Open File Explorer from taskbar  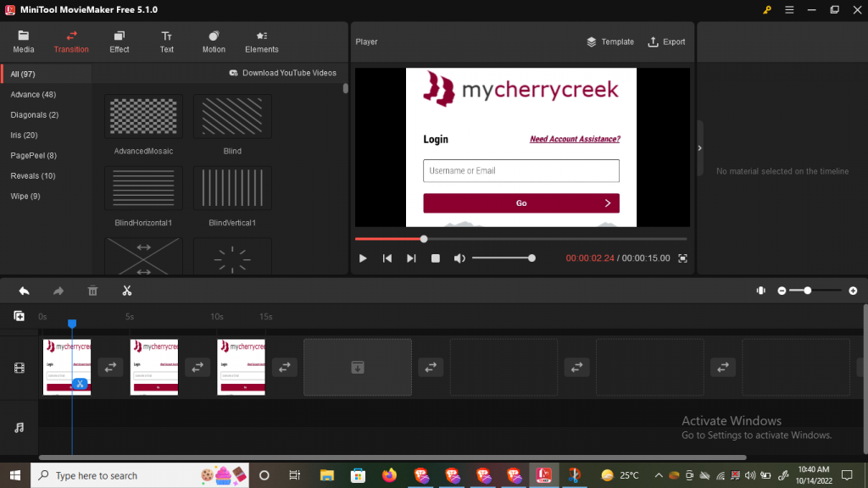(x=327, y=475)
